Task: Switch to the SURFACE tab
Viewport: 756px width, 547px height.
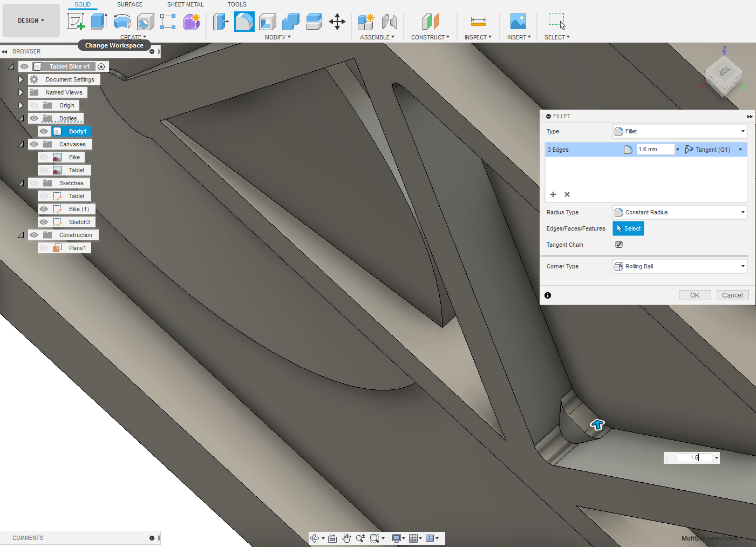Action: tap(130, 4)
